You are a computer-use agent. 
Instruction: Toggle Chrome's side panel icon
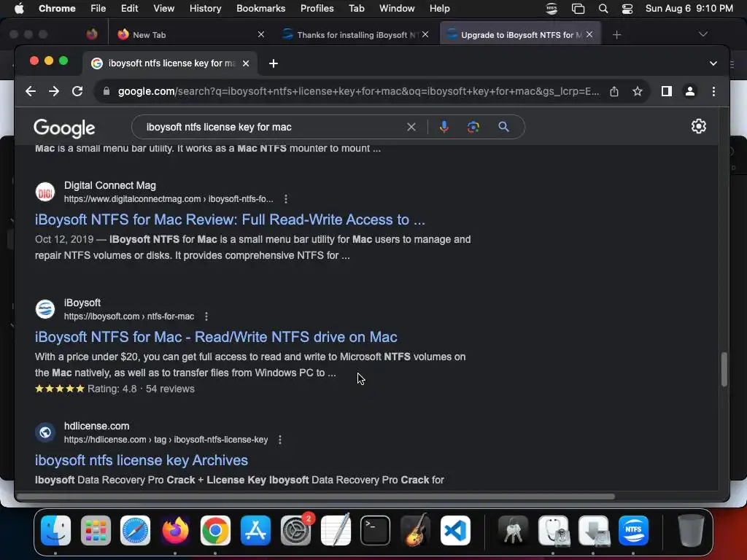[x=667, y=91]
